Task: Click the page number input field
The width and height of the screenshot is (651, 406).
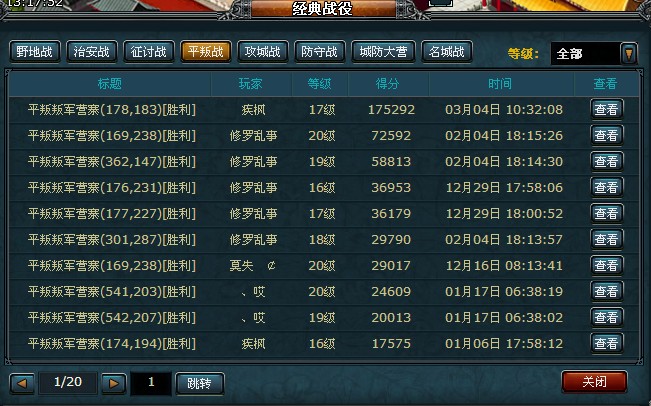Action: (x=151, y=383)
